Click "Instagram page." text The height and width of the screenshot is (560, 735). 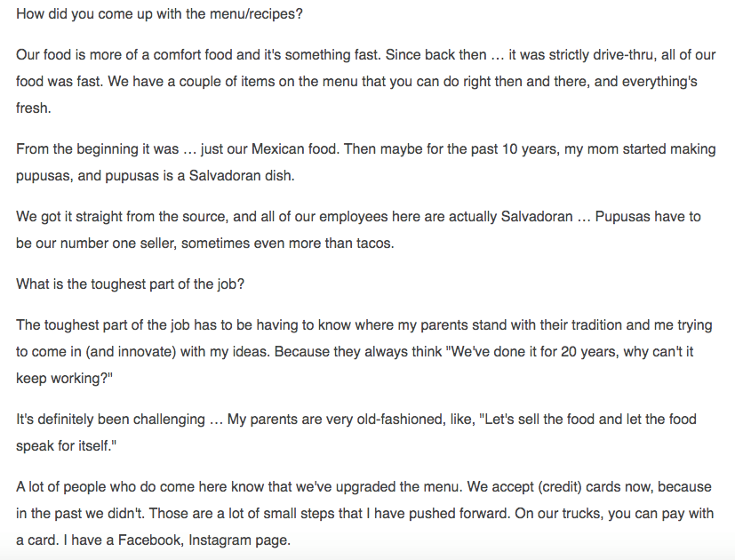(x=240, y=540)
